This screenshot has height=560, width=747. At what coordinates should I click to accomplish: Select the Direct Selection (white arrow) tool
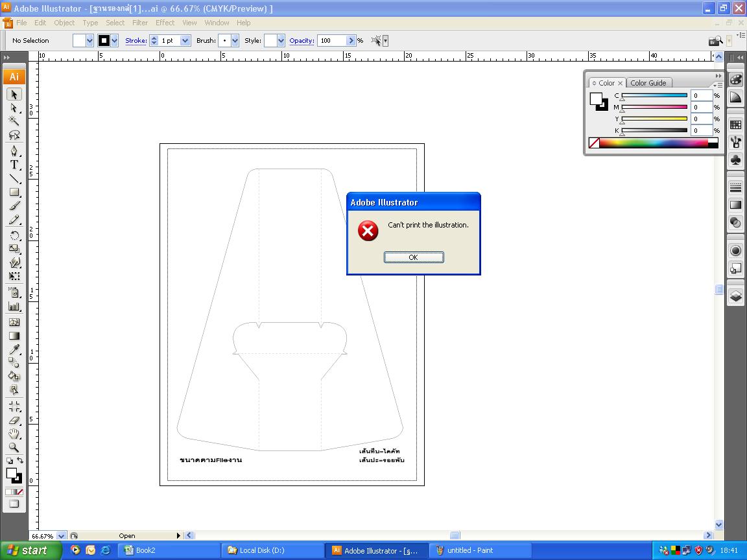[x=14, y=108]
